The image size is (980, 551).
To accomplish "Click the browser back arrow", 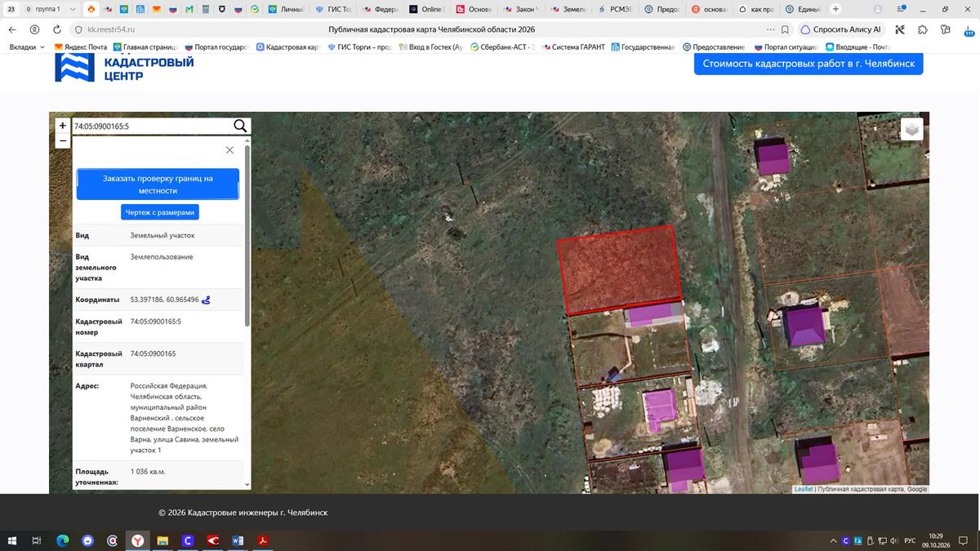I will coord(12,29).
